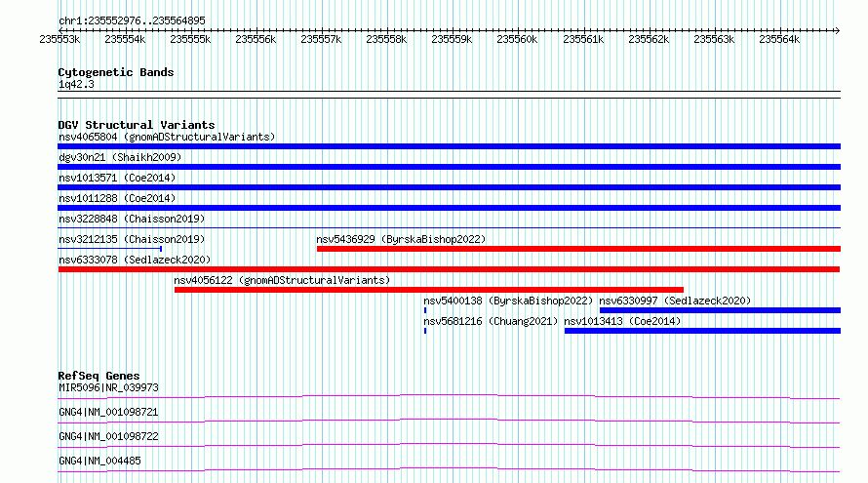Image resolution: width=868 pixels, height=483 pixels.
Task: Open gene label GNG4|NM_001098721
Action: coord(108,412)
